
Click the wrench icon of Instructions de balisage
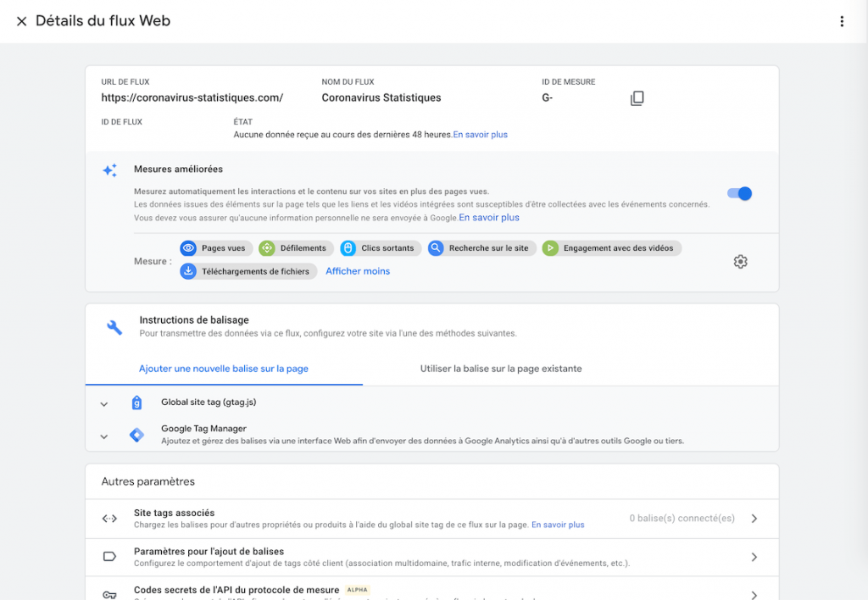(x=114, y=327)
